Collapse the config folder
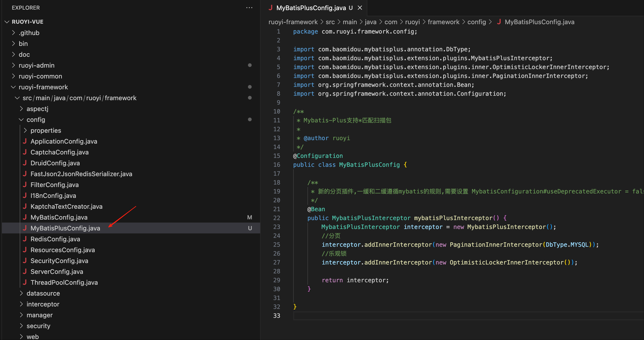 point(21,120)
